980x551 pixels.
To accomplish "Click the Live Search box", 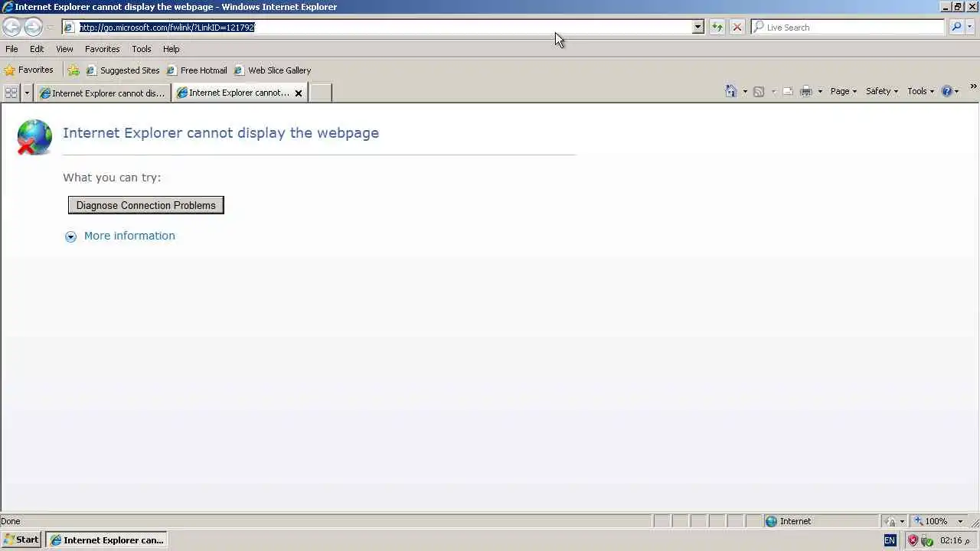I will tap(848, 27).
